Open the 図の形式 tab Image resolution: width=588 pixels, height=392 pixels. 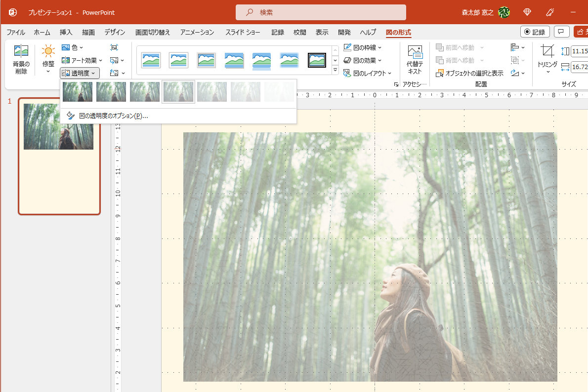398,32
